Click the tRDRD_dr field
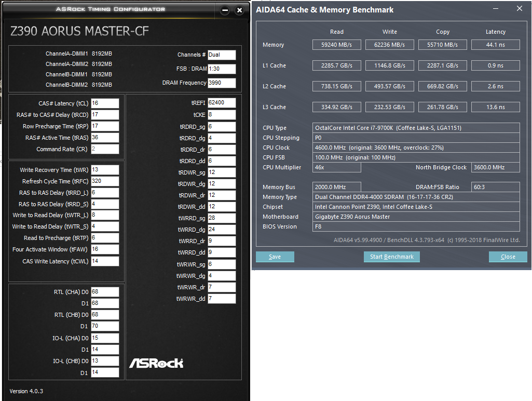532x401 pixels. 222,150
